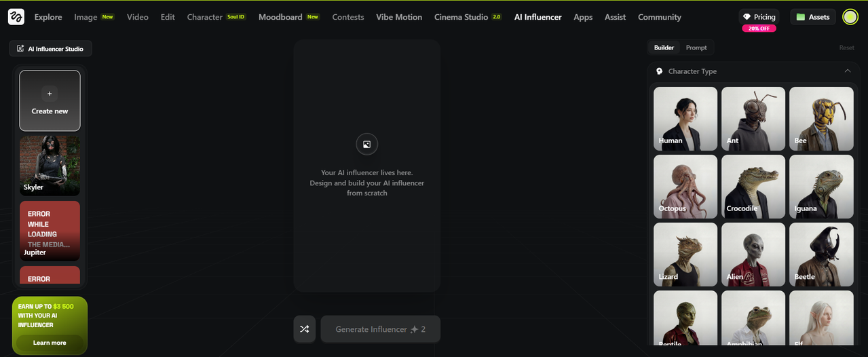The image size is (868, 357).
Task: Click the 20% OFF badge
Action: 759,29
